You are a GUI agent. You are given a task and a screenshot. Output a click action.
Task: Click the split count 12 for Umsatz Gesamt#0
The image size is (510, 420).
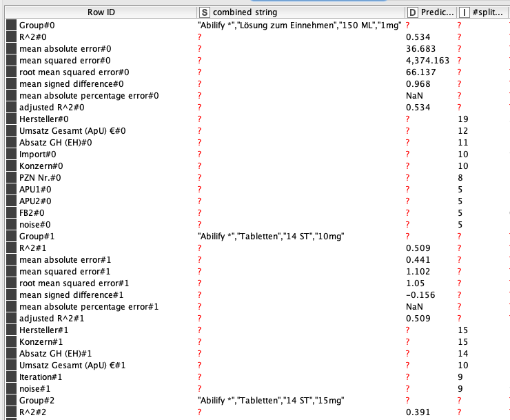point(463,131)
